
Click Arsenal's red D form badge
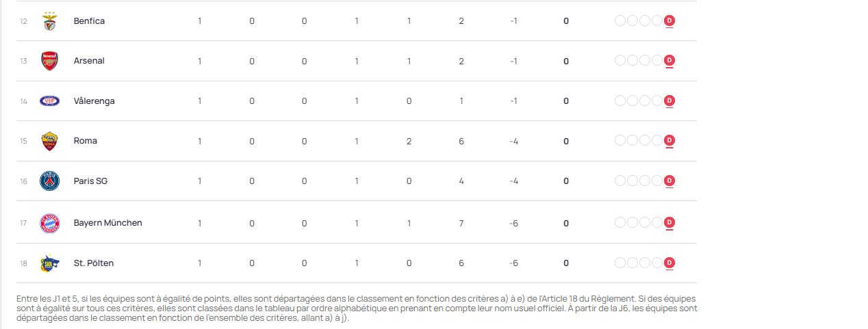[669, 61]
